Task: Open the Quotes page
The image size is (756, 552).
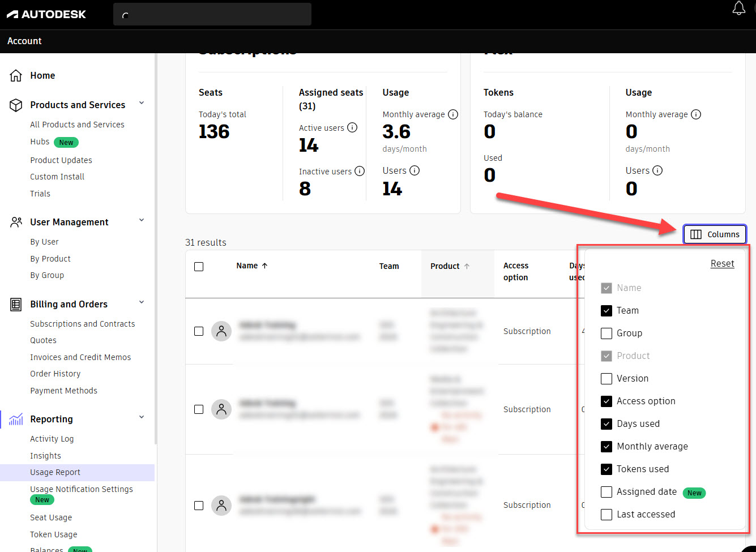Action: pyautogui.click(x=43, y=340)
